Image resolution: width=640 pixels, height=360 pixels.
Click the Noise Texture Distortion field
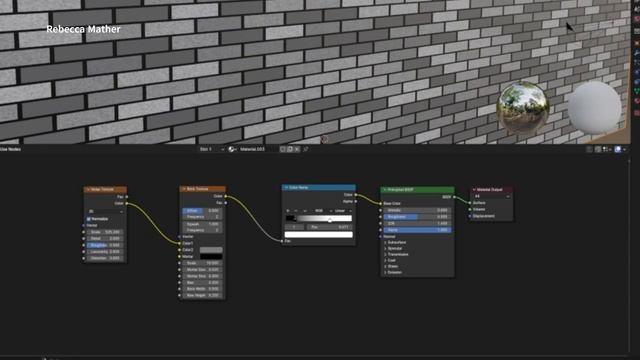point(105,258)
